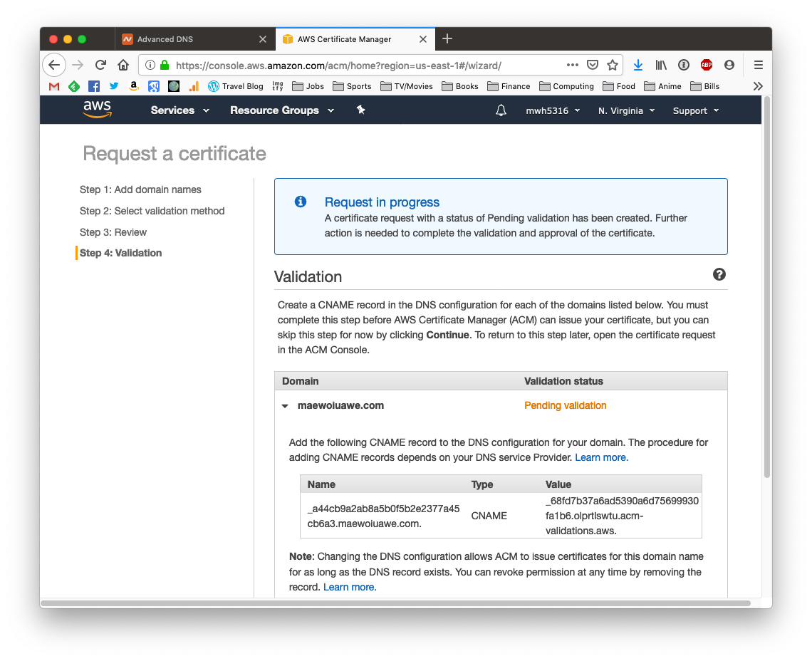Open the Resource Groups dropdown

point(282,110)
